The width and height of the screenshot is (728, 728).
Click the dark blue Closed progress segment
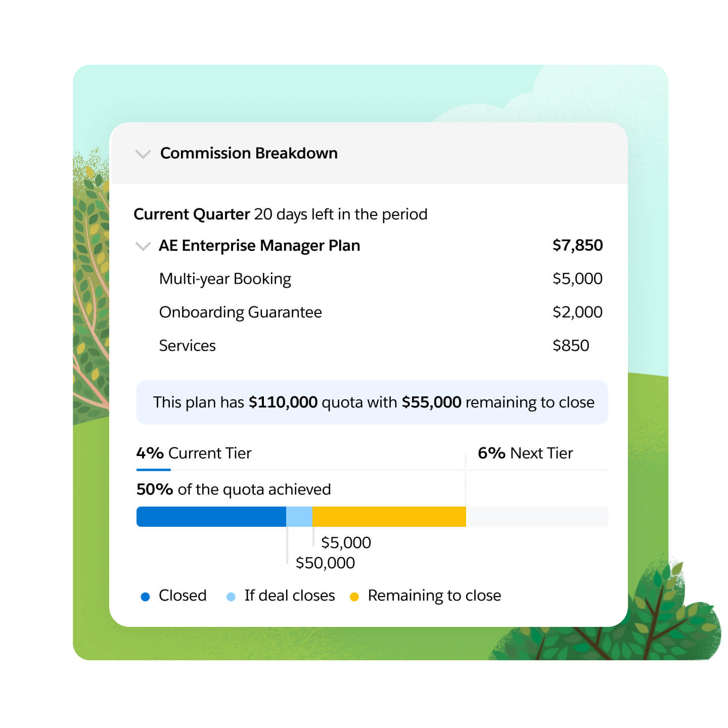click(211, 517)
